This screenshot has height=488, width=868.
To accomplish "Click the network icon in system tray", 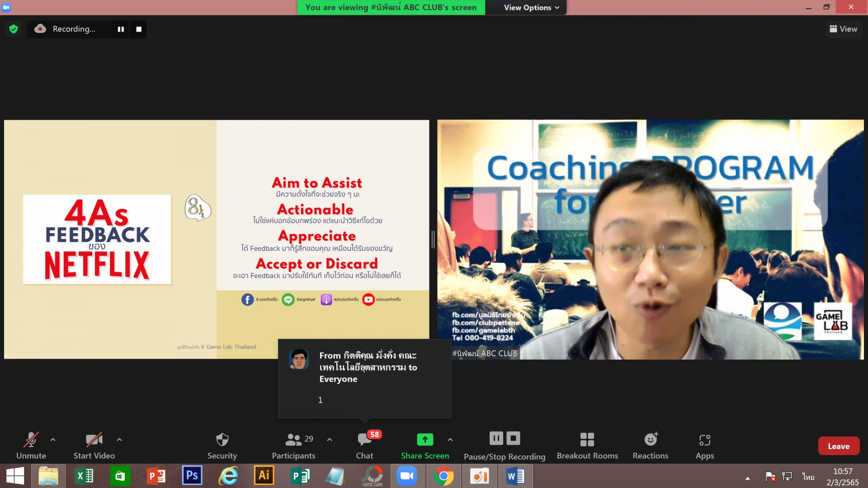I will pos(787,476).
